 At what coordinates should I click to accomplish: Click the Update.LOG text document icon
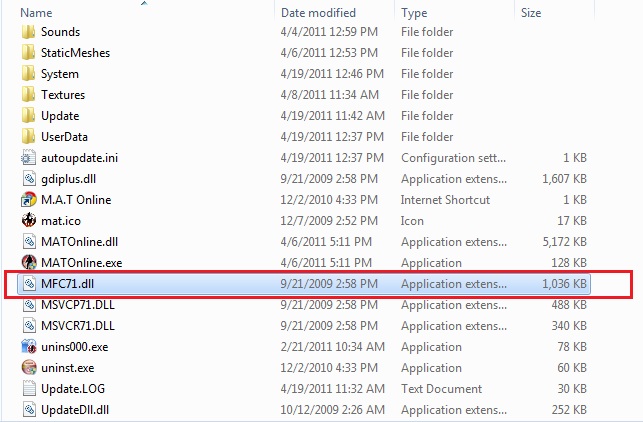[x=29, y=389]
